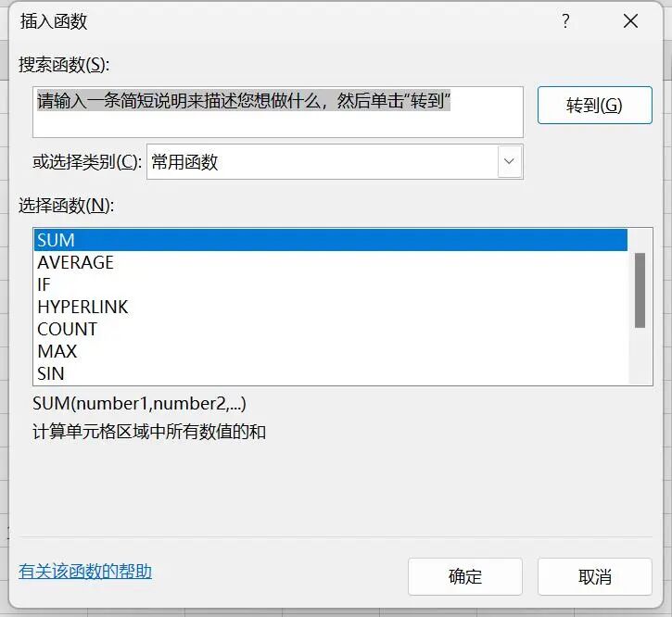The width and height of the screenshot is (672, 617).
Task: Click the 常用函数 category combo box
Action: point(335,161)
